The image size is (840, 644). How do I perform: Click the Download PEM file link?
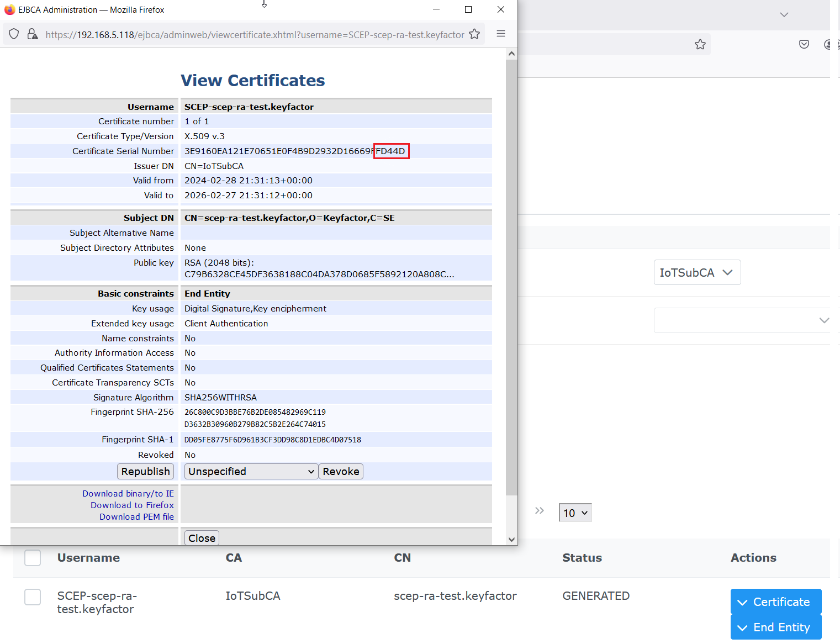click(136, 517)
